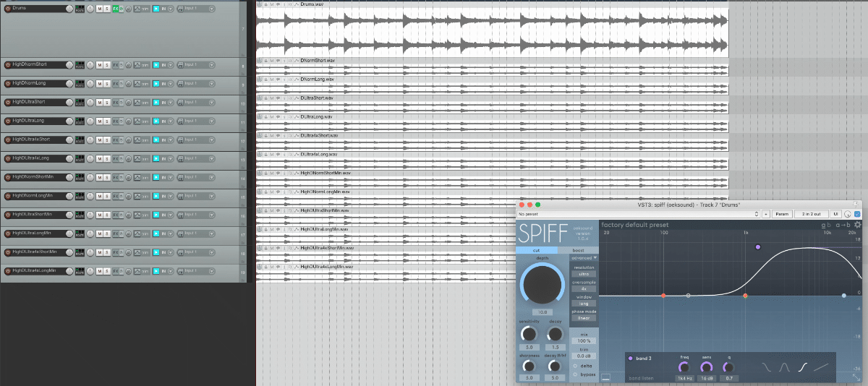Expand the advanced settings dropdown in spiff
The height and width of the screenshot is (386, 868).
[x=584, y=258]
